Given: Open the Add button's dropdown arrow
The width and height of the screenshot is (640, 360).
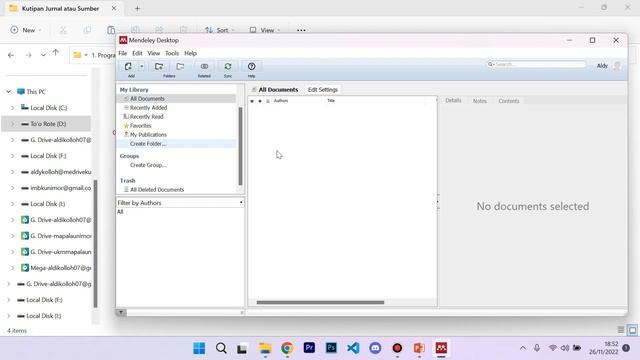Looking at the screenshot, I should pos(142,67).
